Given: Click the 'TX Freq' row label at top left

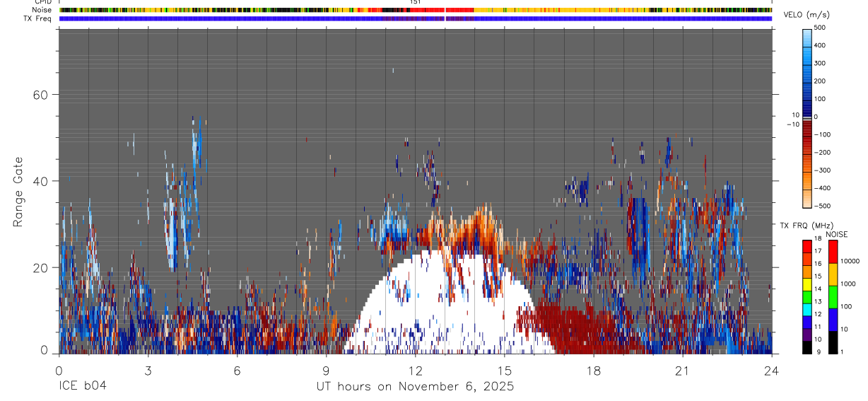Looking at the screenshot, I should (x=38, y=18).
